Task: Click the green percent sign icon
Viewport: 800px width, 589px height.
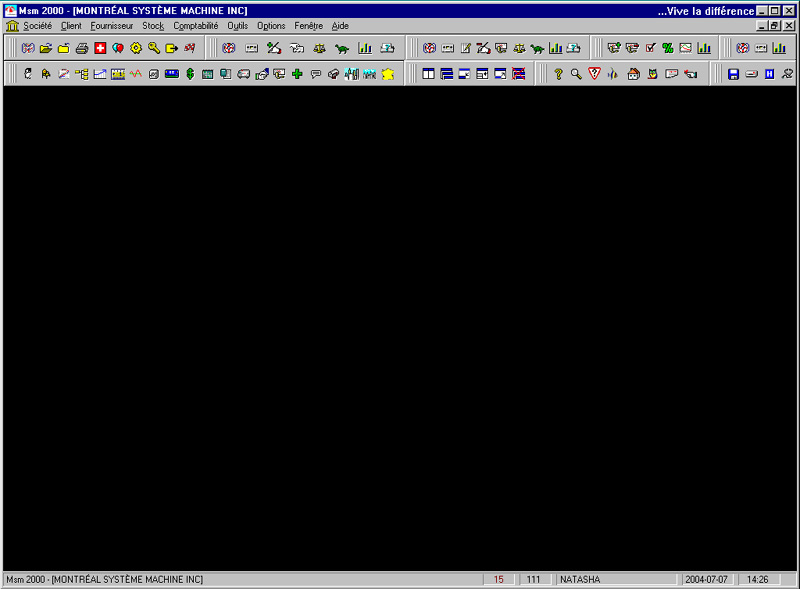Action: pos(668,48)
